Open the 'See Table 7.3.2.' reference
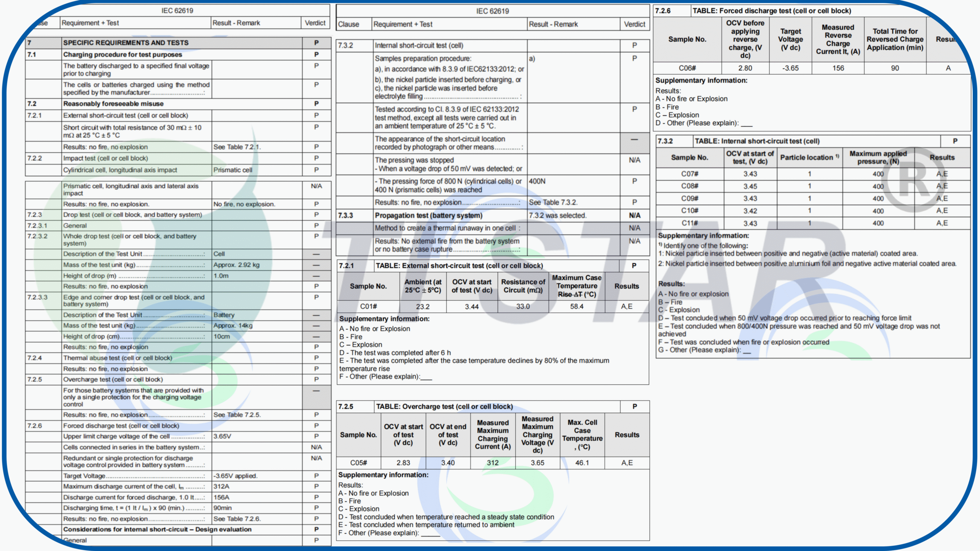The image size is (980, 551). click(x=553, y=202)
